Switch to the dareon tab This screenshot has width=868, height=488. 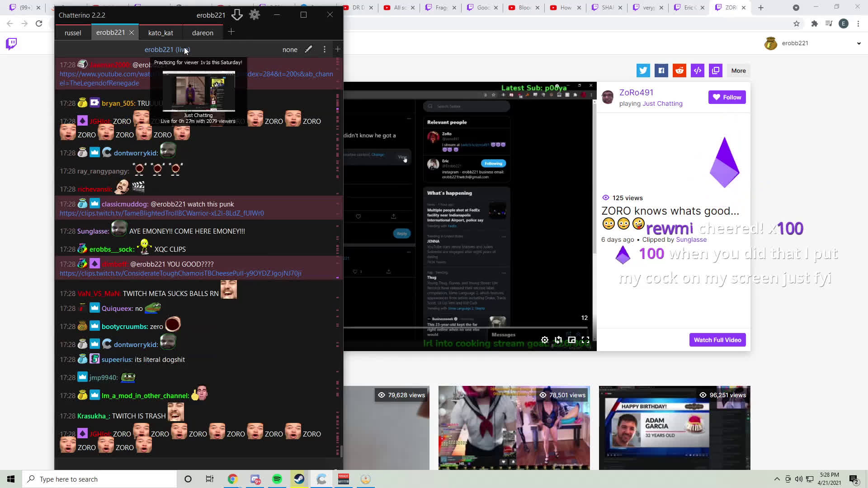pyautogui.click(x=202, y=33)
